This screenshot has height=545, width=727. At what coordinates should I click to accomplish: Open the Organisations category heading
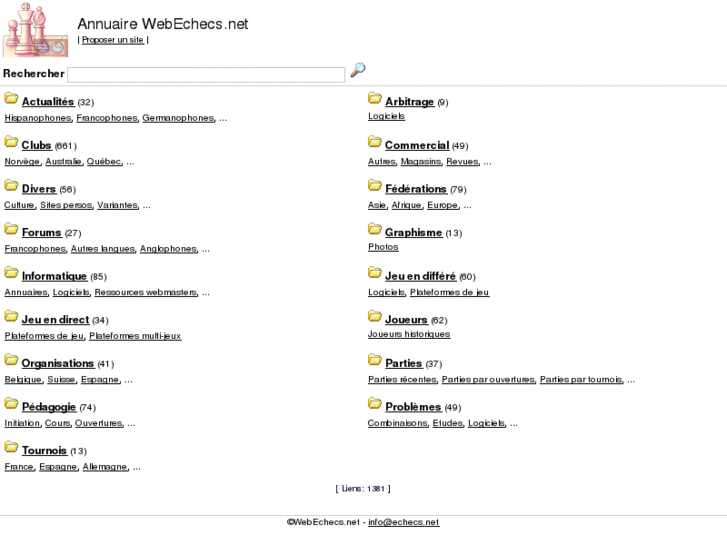[58, 363]
